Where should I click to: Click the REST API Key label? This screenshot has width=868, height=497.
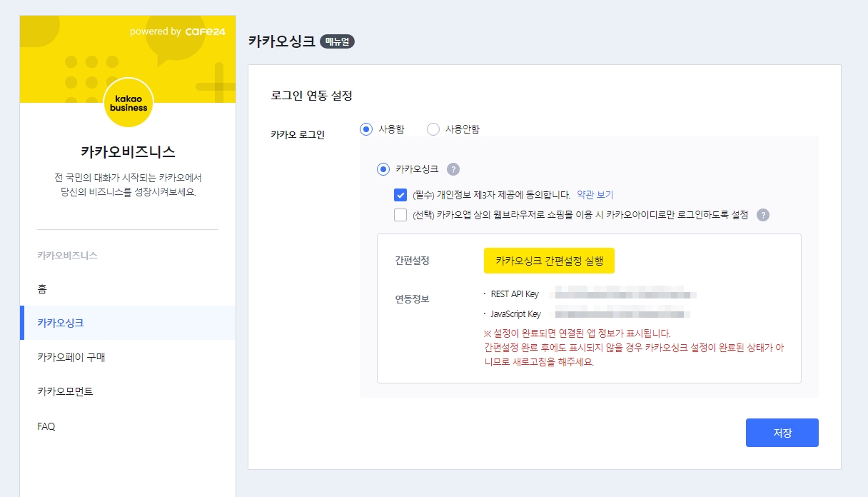point(515,294)
